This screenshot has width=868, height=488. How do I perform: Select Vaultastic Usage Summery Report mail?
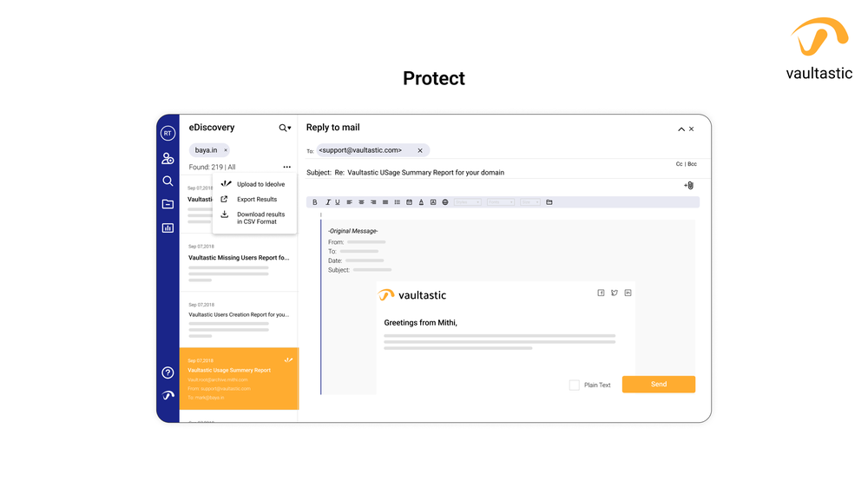point(239,379)
